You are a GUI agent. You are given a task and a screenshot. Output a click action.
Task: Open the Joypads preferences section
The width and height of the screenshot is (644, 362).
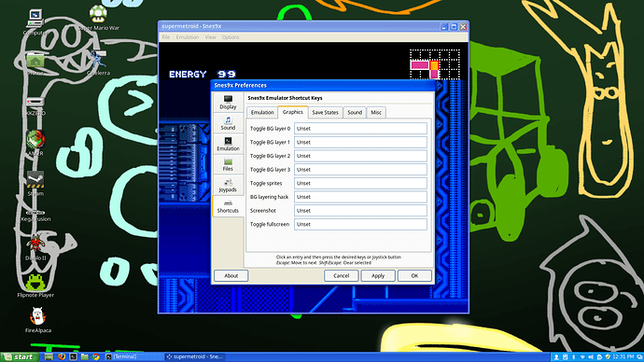(228, 186)
